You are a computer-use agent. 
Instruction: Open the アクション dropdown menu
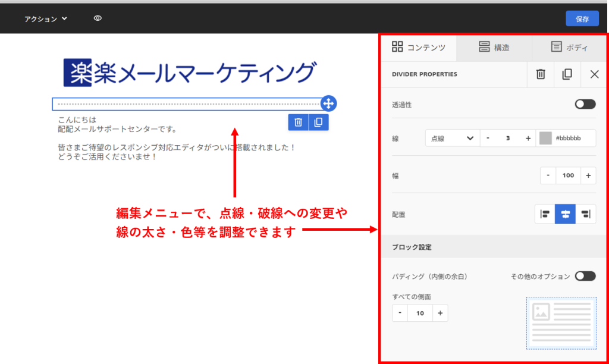(45, 18)
